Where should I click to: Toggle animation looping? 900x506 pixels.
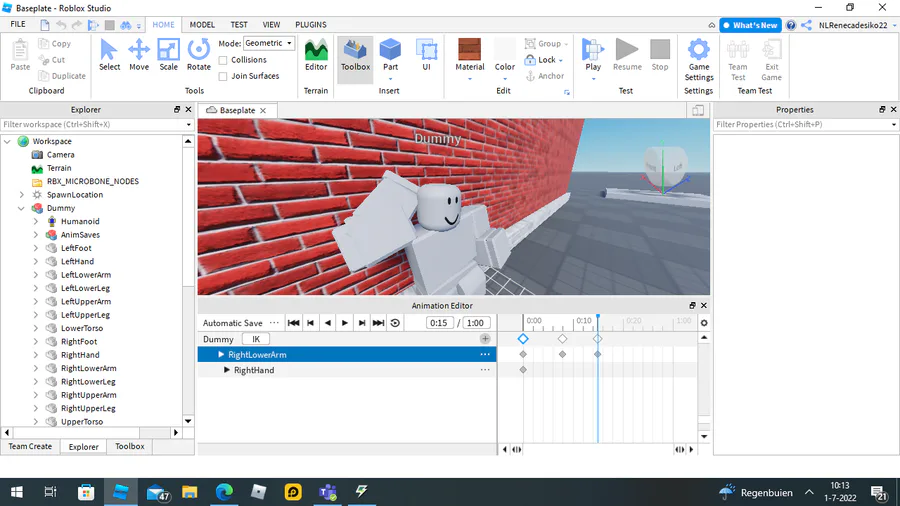pos(395,323)
